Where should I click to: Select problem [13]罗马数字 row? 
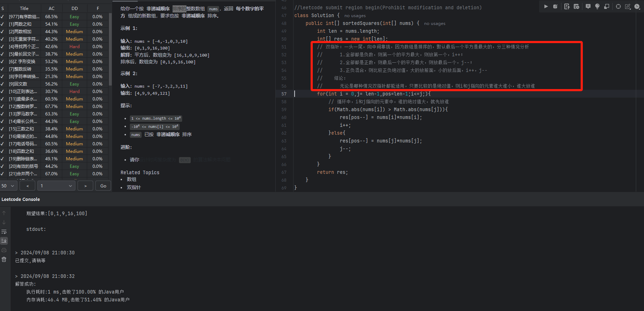[54, 114]
